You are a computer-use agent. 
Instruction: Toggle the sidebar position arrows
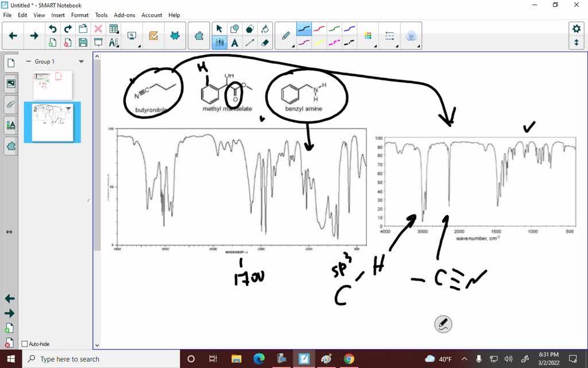pyautogui.click(x=9, y=232)
